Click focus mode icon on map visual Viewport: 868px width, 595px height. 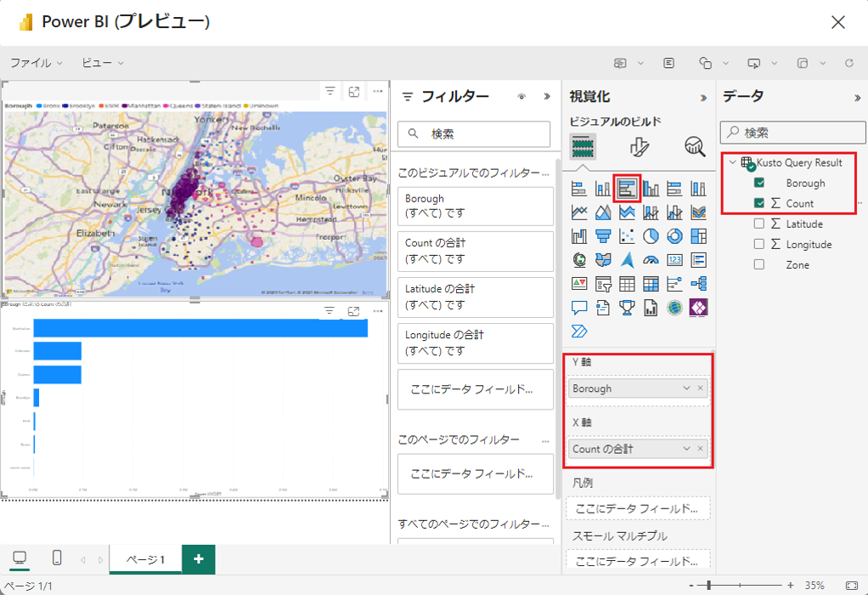pyautogui.click(x=354, y=91)
